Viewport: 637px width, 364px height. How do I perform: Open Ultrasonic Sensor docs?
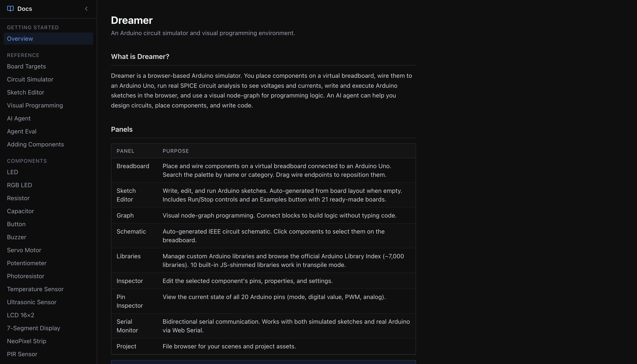coord(32,302)
